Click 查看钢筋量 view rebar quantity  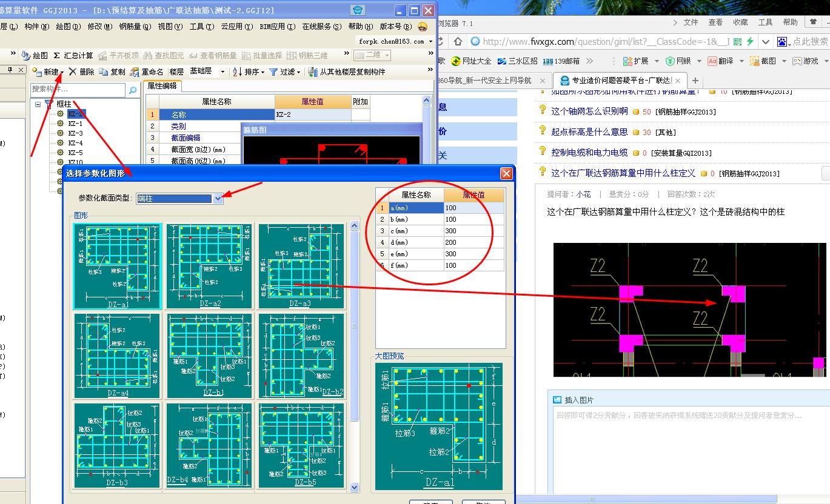pos(213,55)
